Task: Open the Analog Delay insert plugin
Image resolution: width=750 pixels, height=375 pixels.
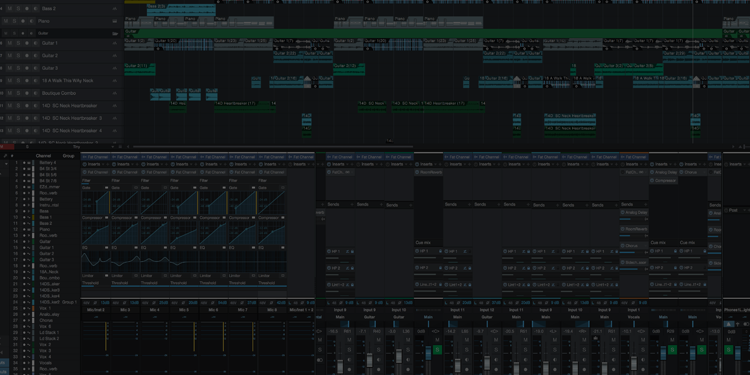Action: (x=663, y=172)
